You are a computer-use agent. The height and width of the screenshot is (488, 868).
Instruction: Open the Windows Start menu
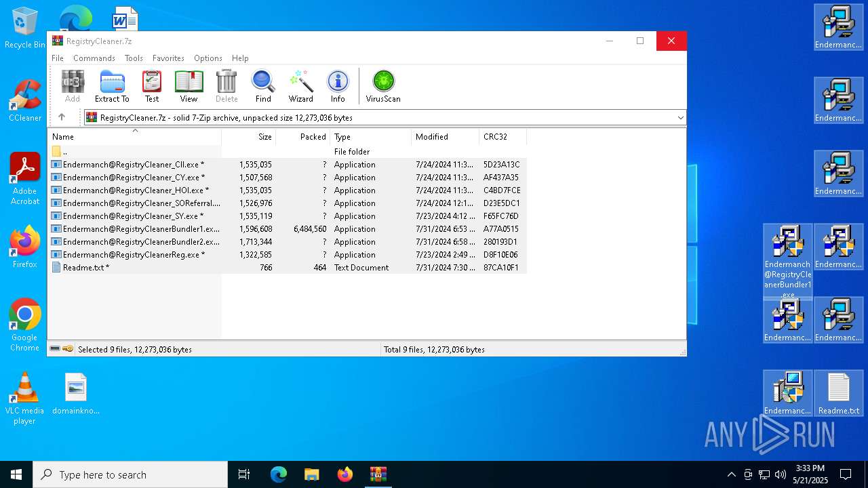(16, 474)
